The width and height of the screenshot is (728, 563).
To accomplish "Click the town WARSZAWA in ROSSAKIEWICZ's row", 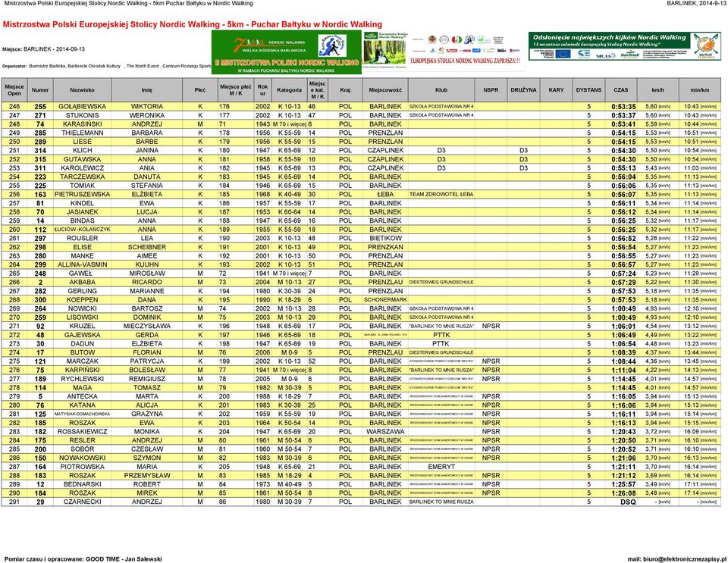I will coord(385,432).
